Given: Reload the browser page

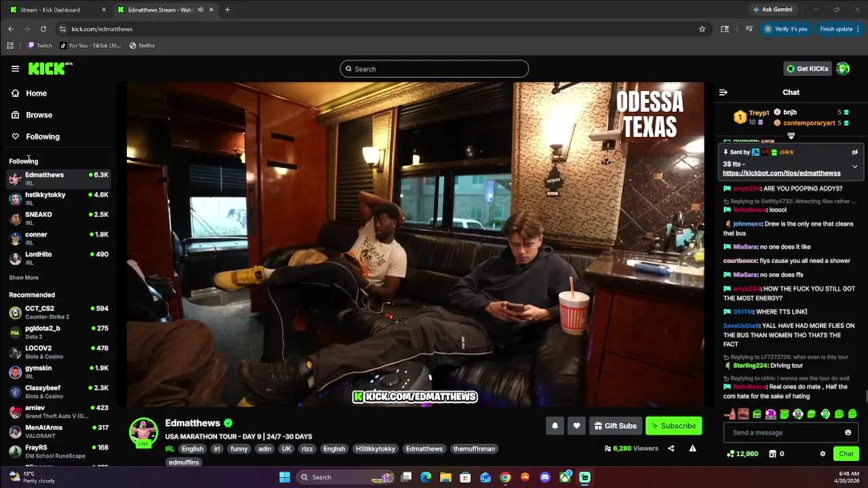Looking at the screenshot, I should 43,29.
